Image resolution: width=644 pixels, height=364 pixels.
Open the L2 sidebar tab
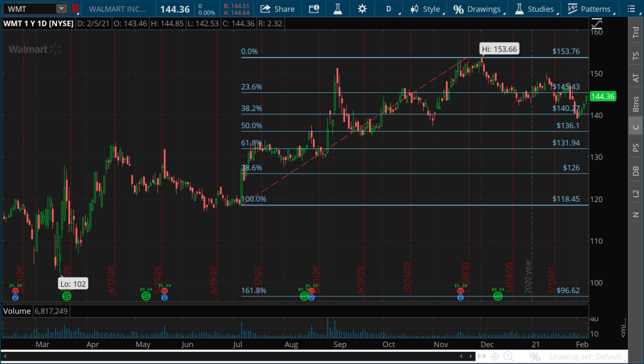tap(636, 193)
